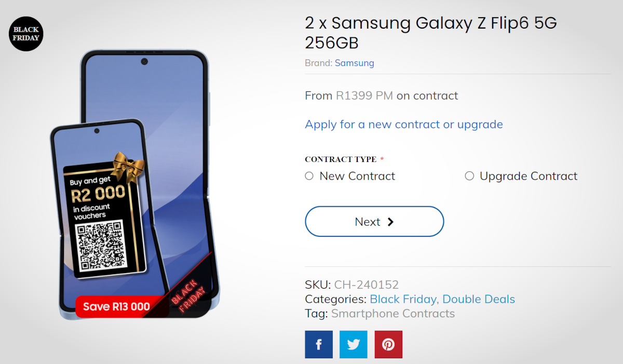This screenshot has height=364, width=623.
Task: Click the product title heading
Action: tap(431, 33)
